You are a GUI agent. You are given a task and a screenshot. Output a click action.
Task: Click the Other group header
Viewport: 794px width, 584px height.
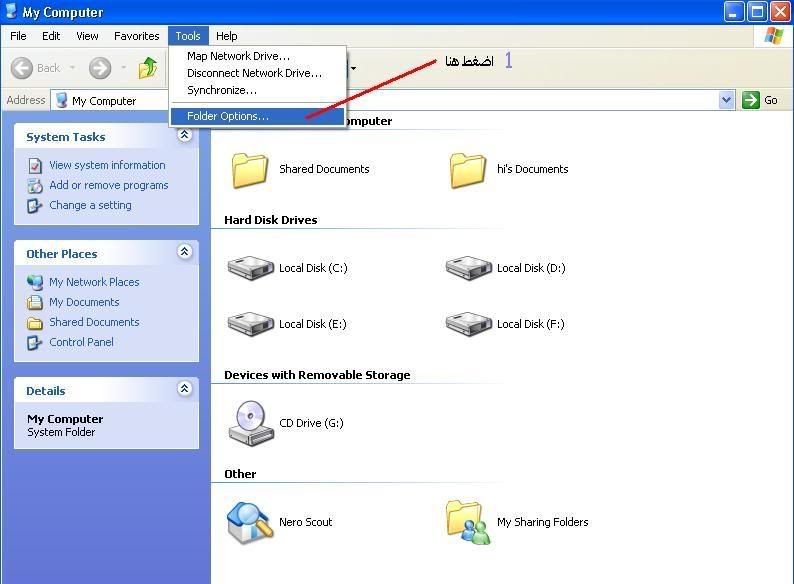click(240, 474)
